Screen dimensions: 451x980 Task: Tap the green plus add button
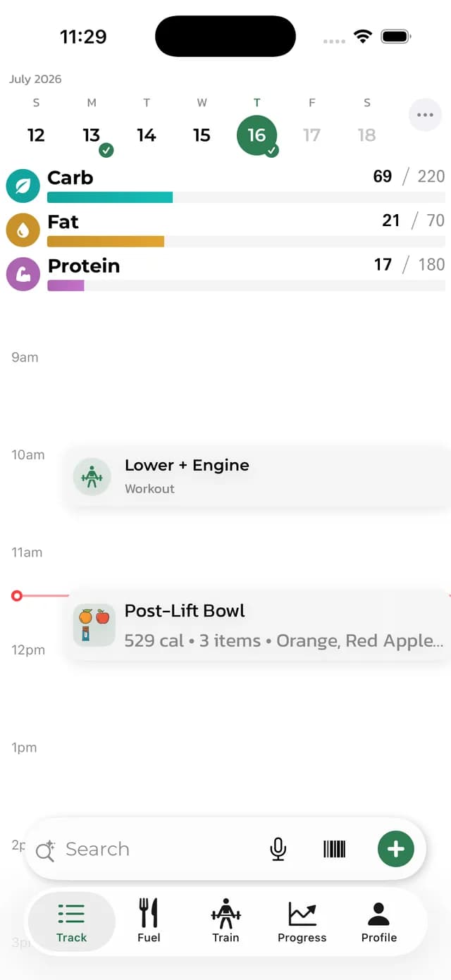point(396,849)
